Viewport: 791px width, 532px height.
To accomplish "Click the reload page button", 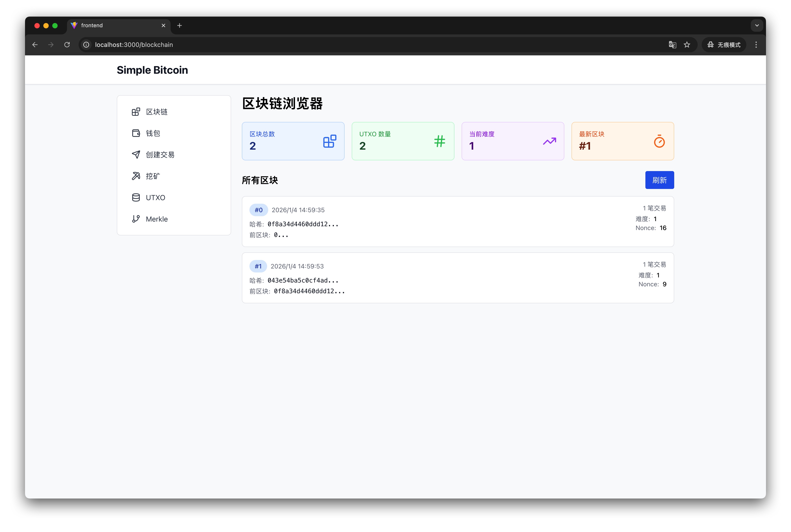I will [67, 45].
